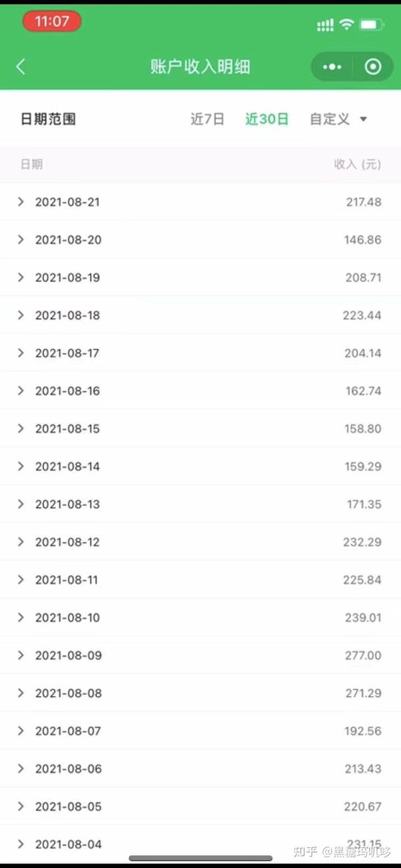This screenshot has height=868, width=401.
Task: Open the 自定义 custom range dropdown
Action: click(x=338, y=119)
